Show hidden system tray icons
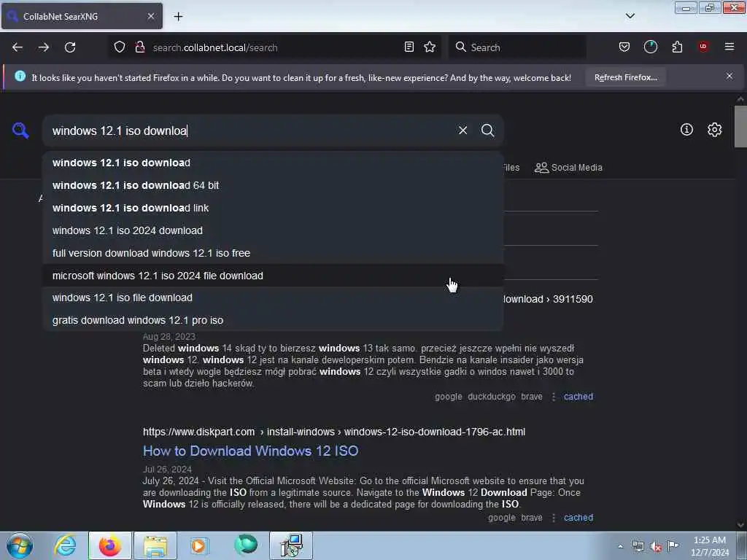747x560 pixels. tap(620, 546)
